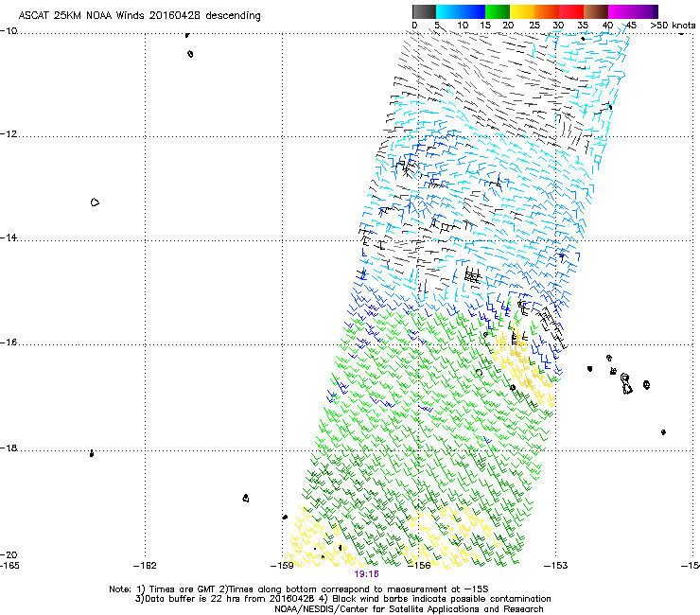Click the small island near -161, -10.4
Image resolution: width=700 pixels, height=615 pixels.
(x=190, y=54)
